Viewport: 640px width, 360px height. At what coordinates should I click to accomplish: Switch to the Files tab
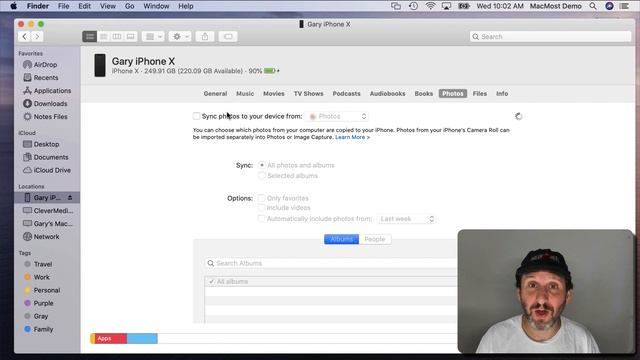[480, 93]
